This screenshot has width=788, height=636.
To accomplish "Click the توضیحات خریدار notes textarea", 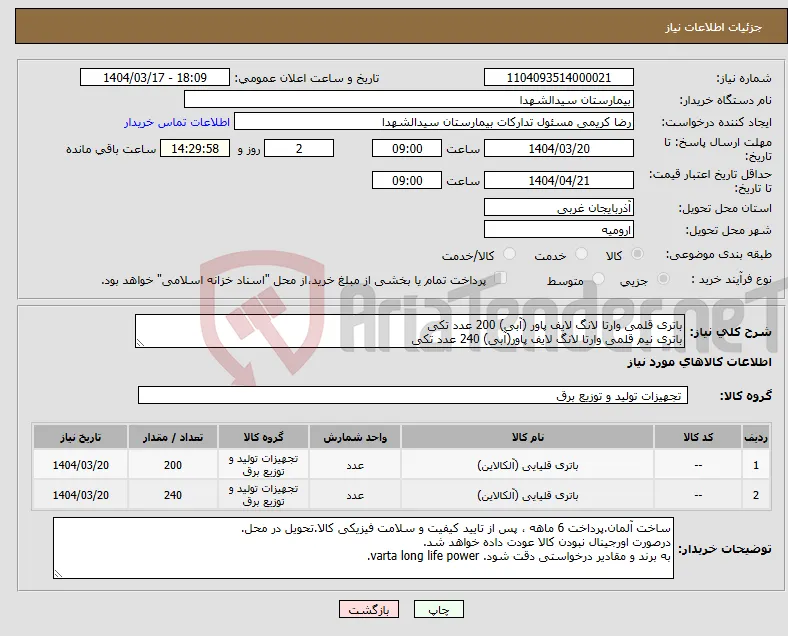I will (363, 548).
